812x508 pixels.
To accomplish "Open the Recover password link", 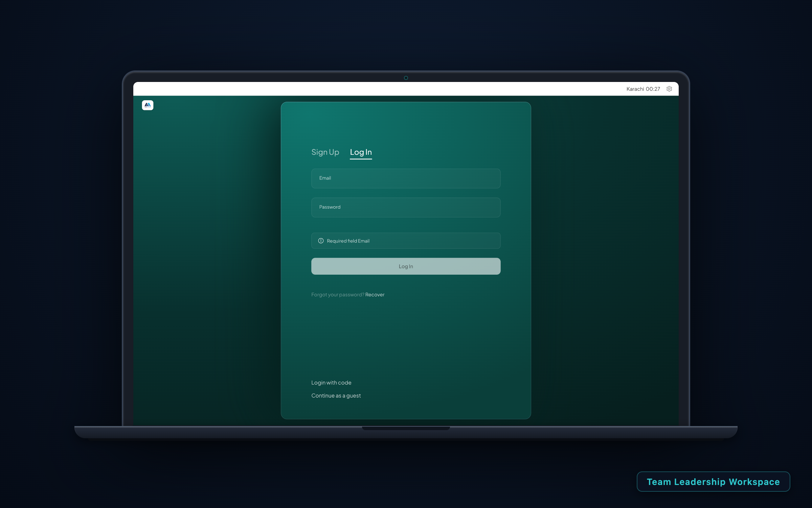I will point(375,295).
